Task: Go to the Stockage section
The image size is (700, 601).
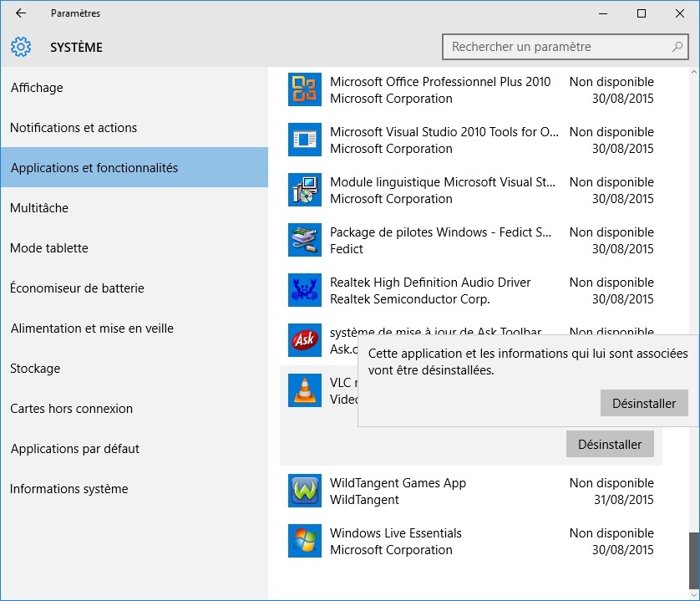Action: point(134,369)
